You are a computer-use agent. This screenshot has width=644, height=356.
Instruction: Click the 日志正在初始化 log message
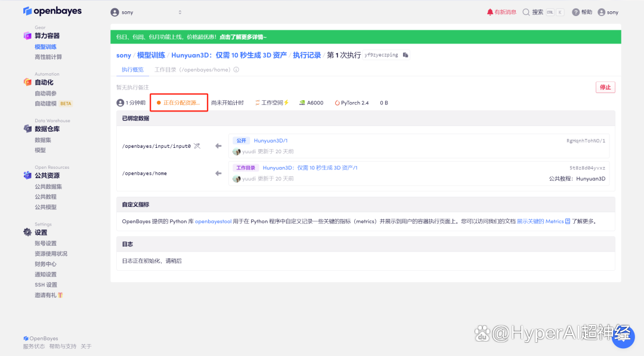pos(152,261)
